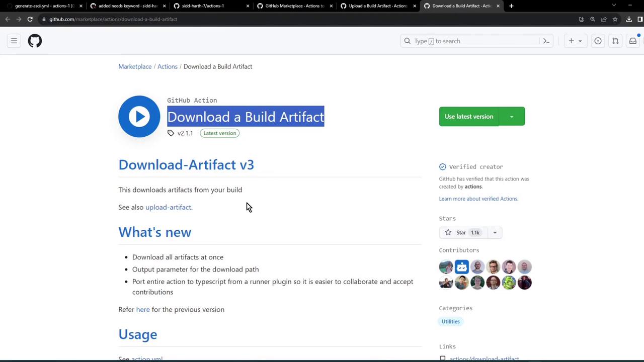Bookmark this page with the star icon
Image resolution: width=644 pixels, height=362 pixels.
point(615,19)
